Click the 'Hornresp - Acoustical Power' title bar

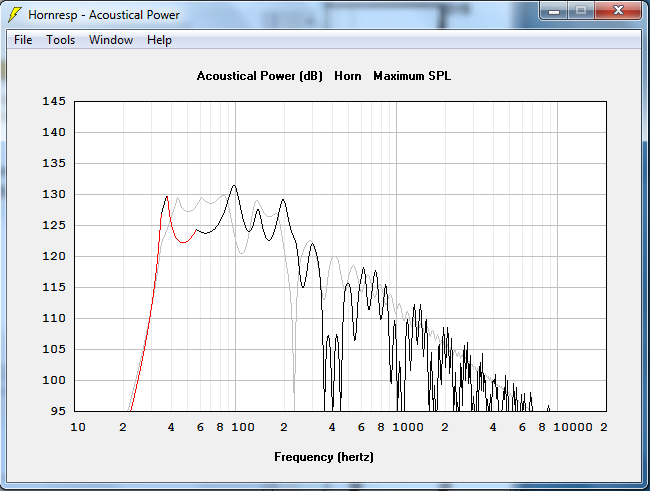[x=104, y=15]
